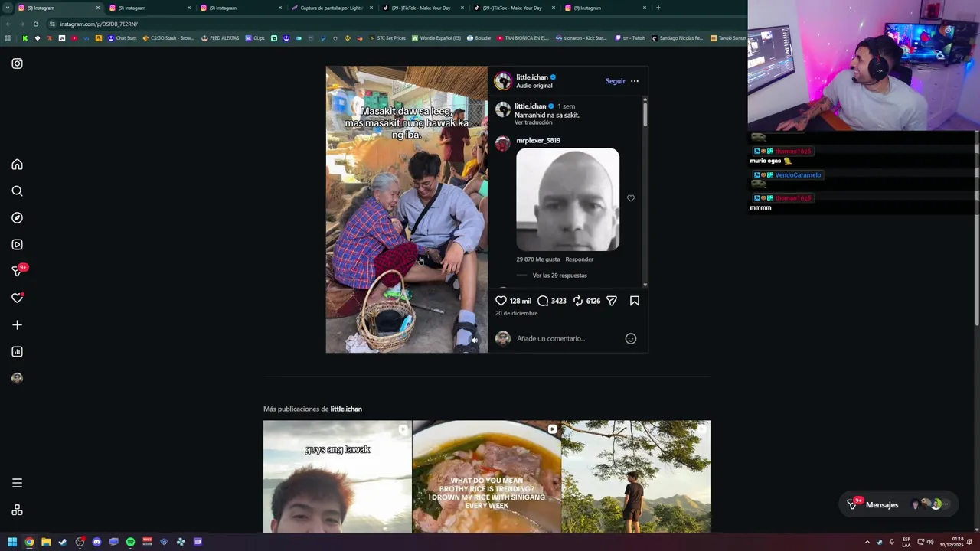Share post with paper plane icon
The image size is (980, 551).
612,301
